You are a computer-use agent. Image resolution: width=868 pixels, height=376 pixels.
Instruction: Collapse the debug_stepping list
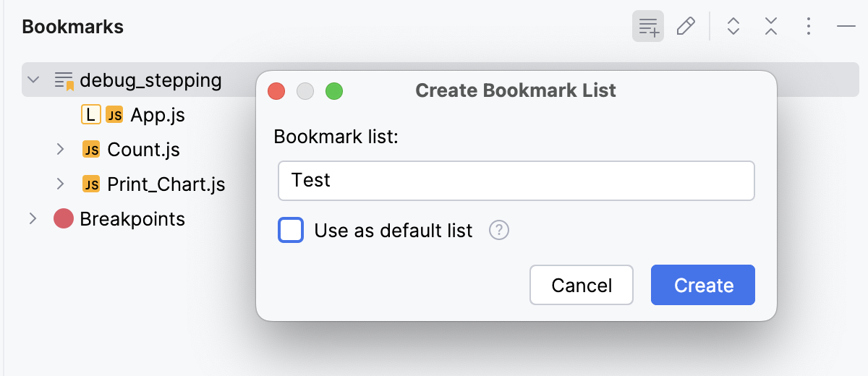pos(33,80)
